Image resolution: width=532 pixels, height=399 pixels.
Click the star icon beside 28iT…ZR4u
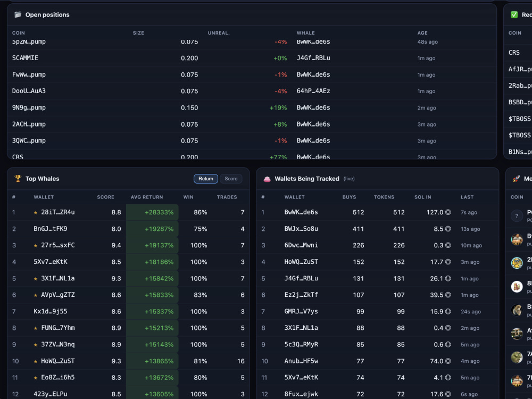tap(36, 212)
